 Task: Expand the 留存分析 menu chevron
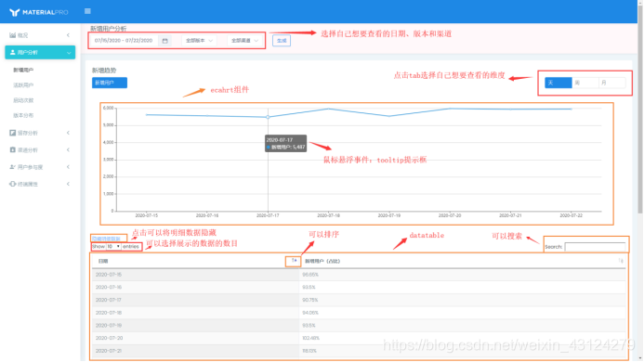tap(68, 133)
